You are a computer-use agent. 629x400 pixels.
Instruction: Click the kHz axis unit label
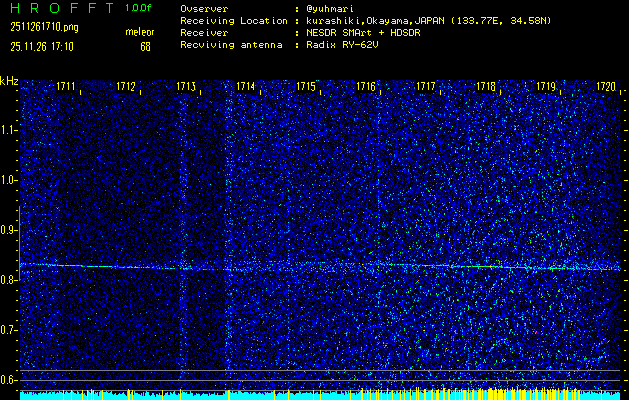pos(9,81)
